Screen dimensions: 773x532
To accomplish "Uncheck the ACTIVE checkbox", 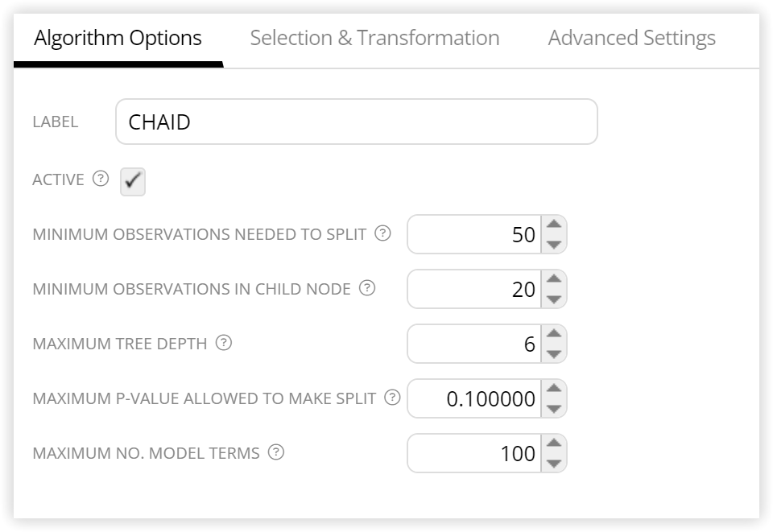I will pyautogui.click(x=133, y=181).
